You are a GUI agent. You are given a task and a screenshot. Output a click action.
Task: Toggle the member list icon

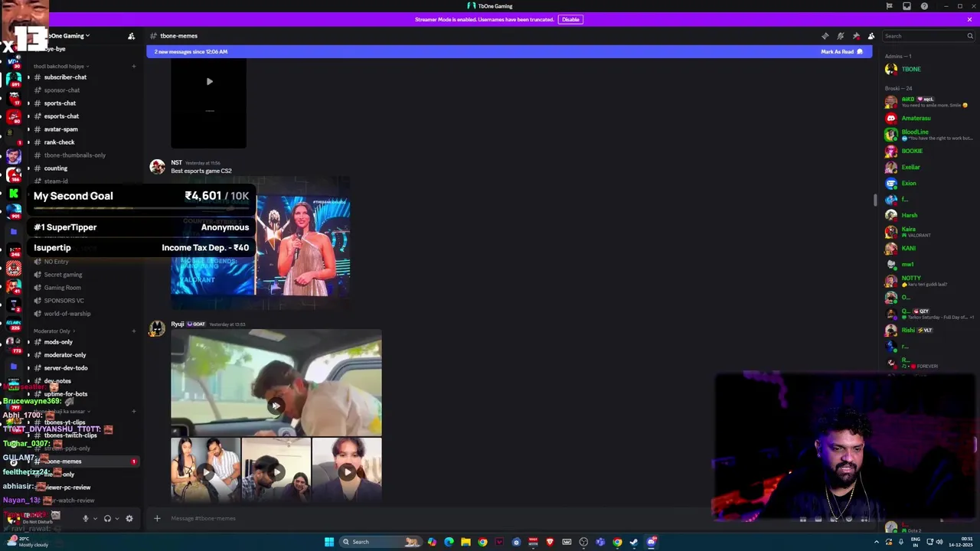(x=871, y=36)
